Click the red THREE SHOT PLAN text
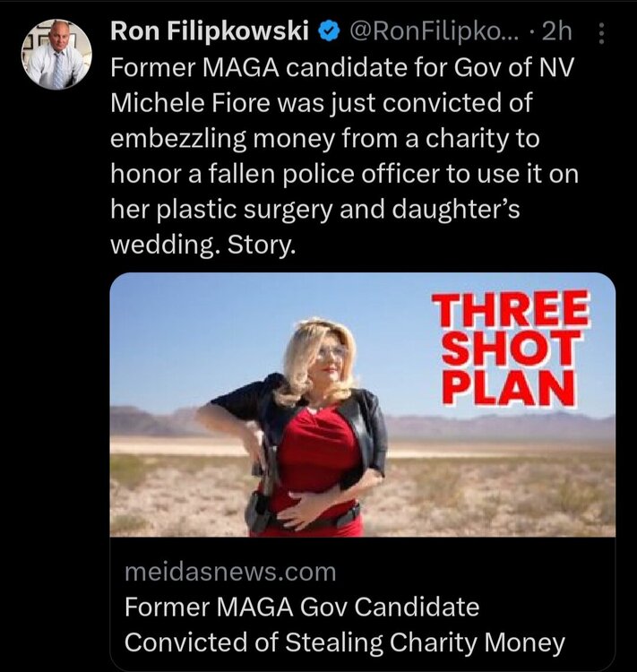Screen dimensions: 637x672 pyautogui.click(x=510, y=348)
